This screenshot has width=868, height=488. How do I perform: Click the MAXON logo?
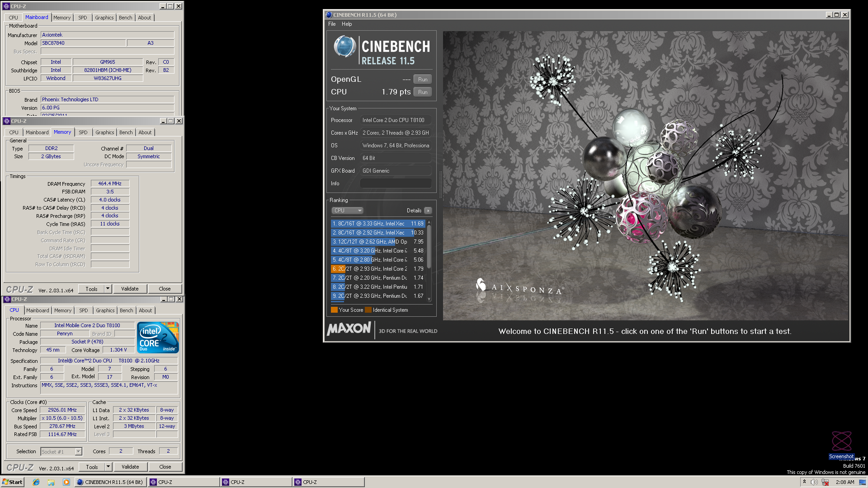(349, 328)
